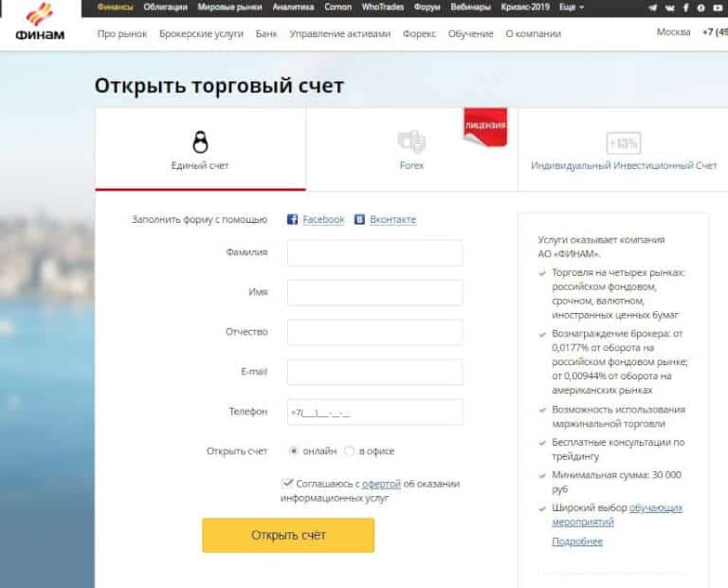Click the Вконтакте form-fill logo icon
This screenshot has width=728, height=588.
click(x=359, y=219)
